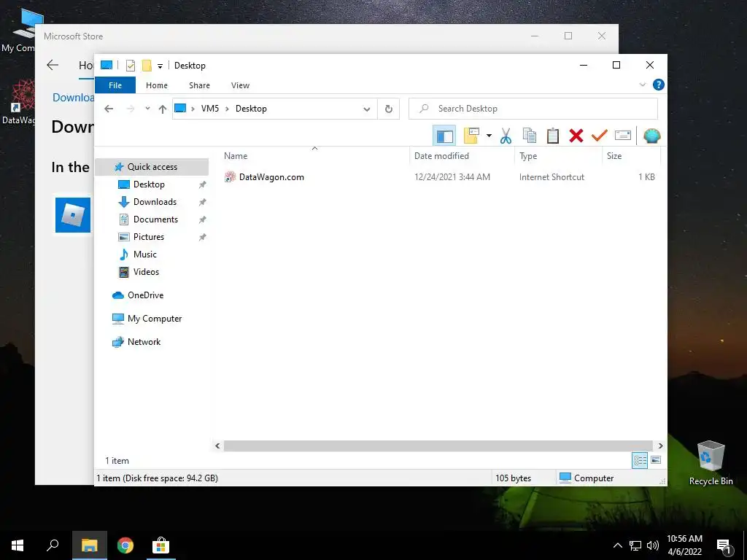
Task: Click the blue help question mark icon
Action: click(x=659, y=85)
